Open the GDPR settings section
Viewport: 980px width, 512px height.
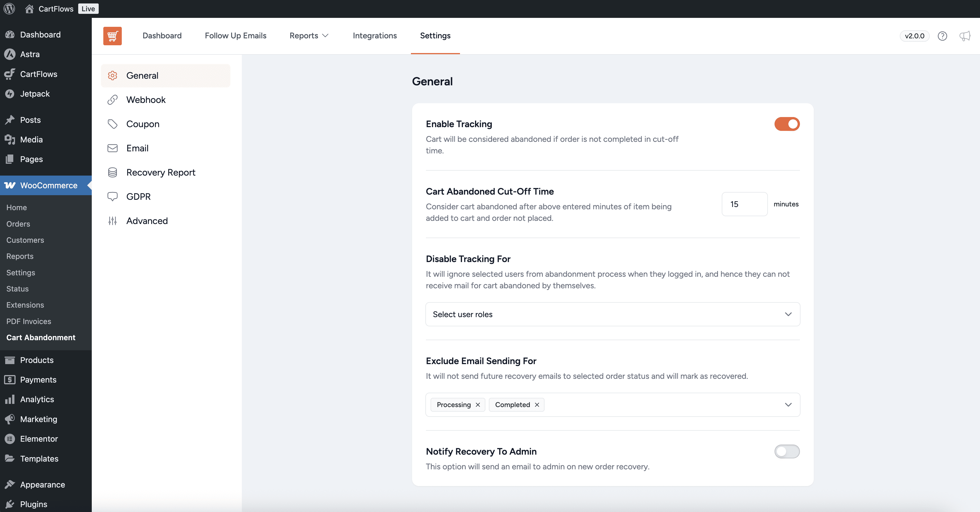pyautogui.click(x=138, y=197)
